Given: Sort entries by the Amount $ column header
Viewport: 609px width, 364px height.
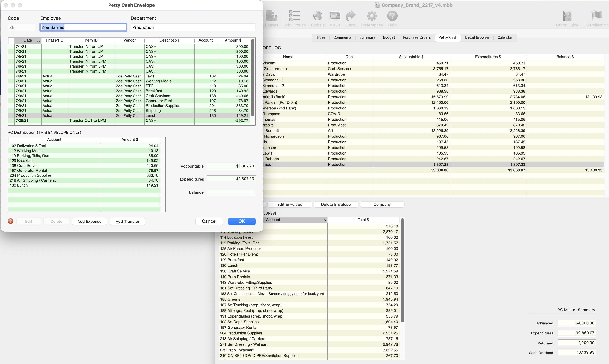Looking at the screenshot, I should pos(233,40).
